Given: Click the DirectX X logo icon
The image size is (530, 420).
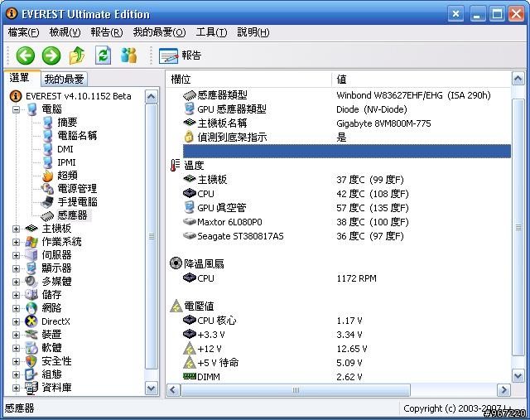Looking at the screenshot, I should (x=31, y=321).
